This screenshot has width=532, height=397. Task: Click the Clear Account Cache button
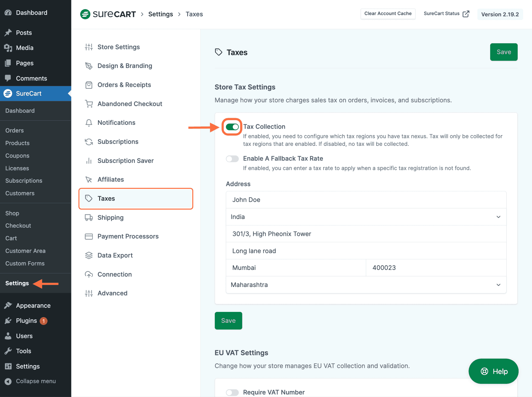388,13
